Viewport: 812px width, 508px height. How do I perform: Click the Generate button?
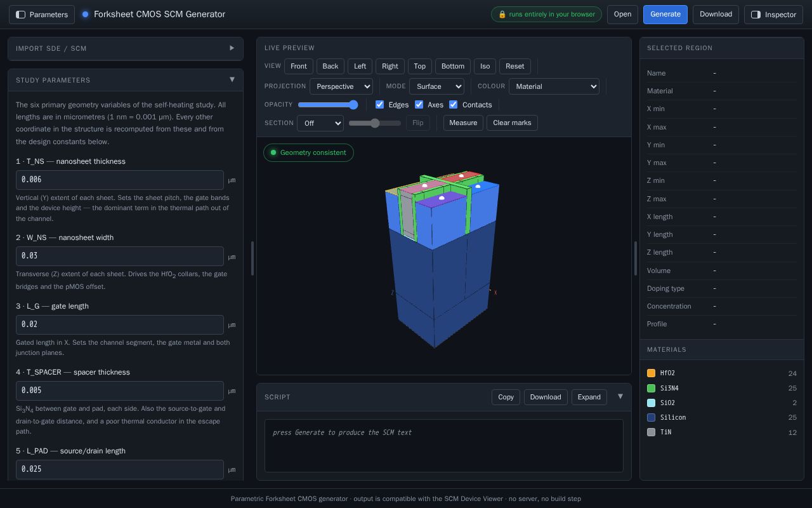click(x=665, y=15)
